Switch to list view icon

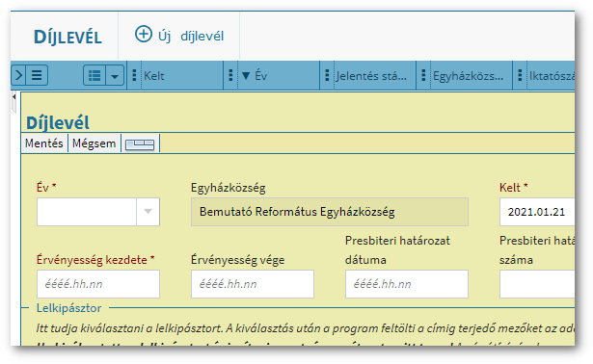tap(94, 75)
